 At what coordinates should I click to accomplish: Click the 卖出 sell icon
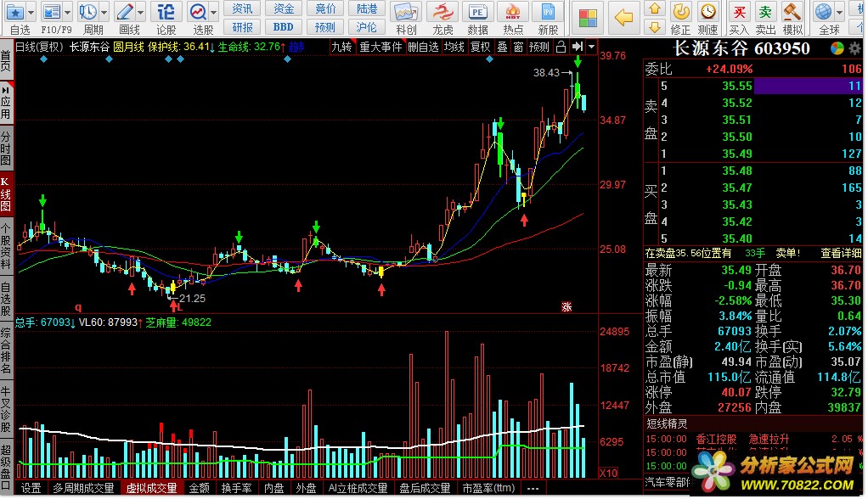(x=765, y=12)
